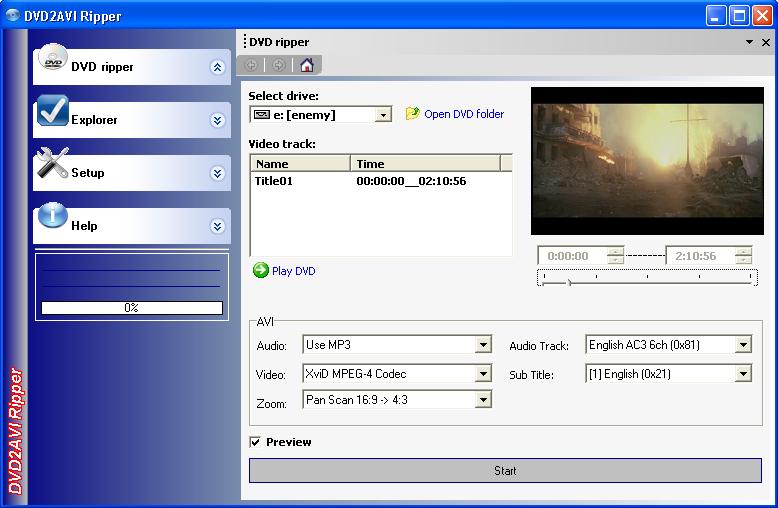Viewport: 778px width, 508px height.
Task: Open the Video codec dropdown showing XviD
Action: pyautogui.click(x=483, y=374)
